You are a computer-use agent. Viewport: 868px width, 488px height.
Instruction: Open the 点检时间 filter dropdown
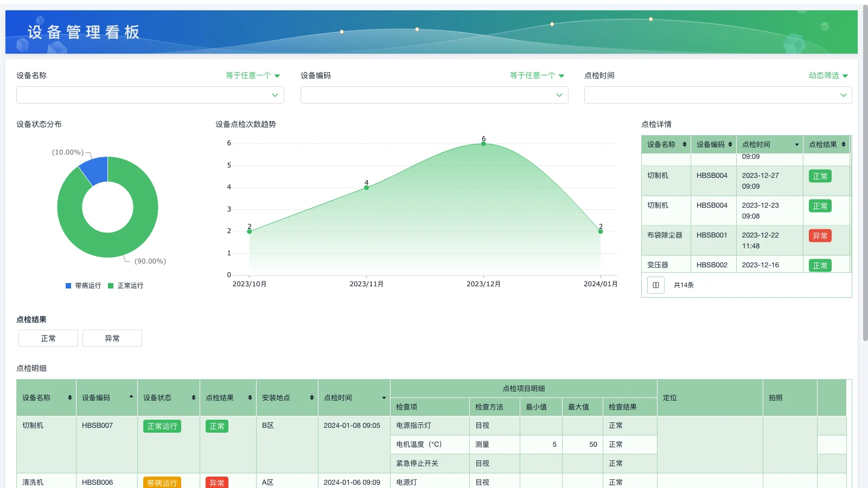click(x=717, y=95)
